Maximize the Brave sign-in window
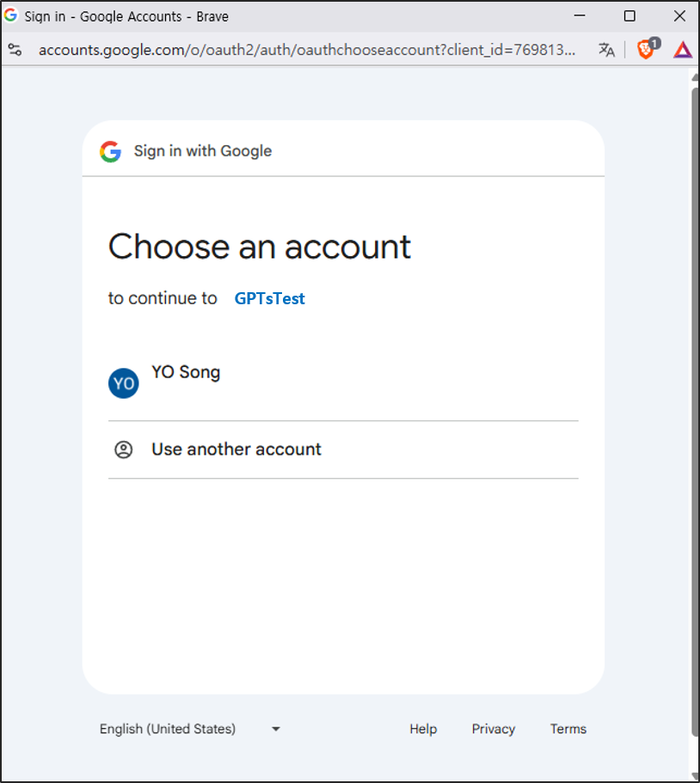This screenshot has height=783, width=700. pos(629,16)
